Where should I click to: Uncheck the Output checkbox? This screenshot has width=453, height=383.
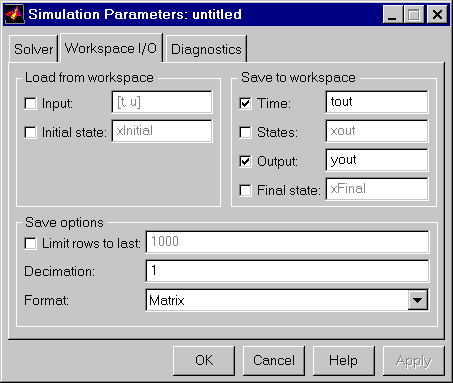tap(245, 161)
